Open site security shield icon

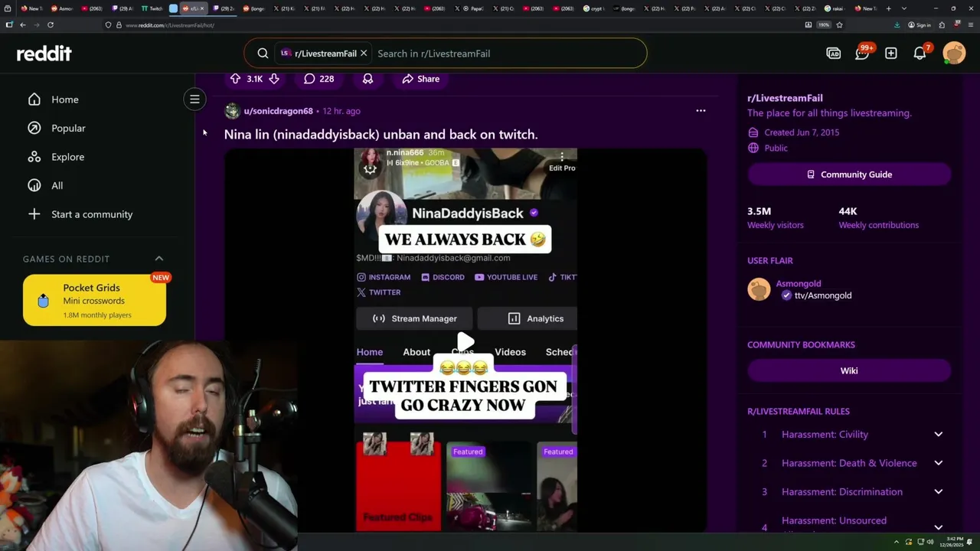coord(108,25)
